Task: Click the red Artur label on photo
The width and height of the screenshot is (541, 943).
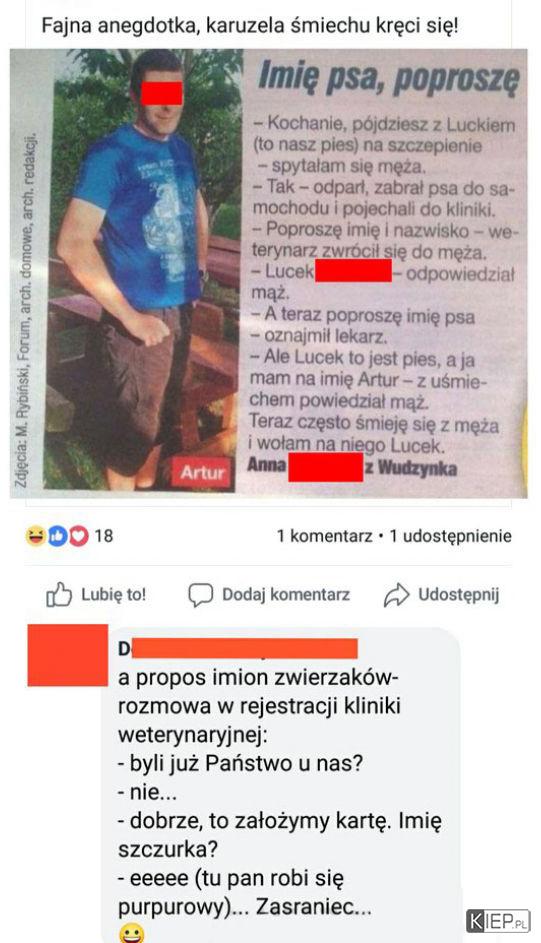Action: tap(203, 472)
